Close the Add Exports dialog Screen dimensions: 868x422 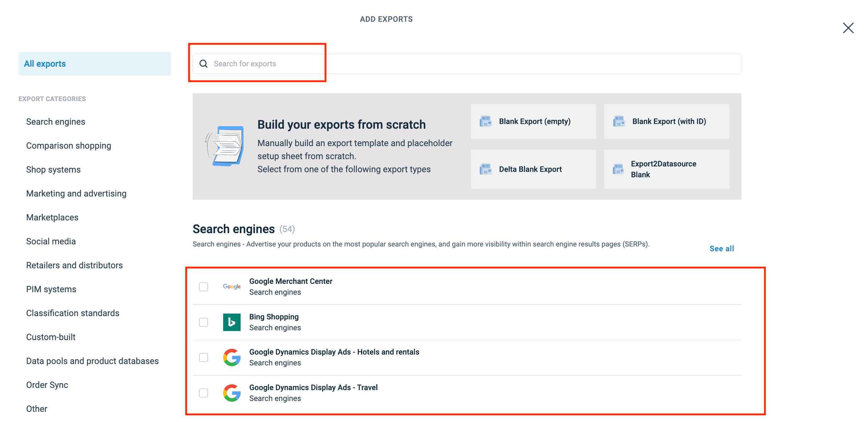click(x=848, y=28)
